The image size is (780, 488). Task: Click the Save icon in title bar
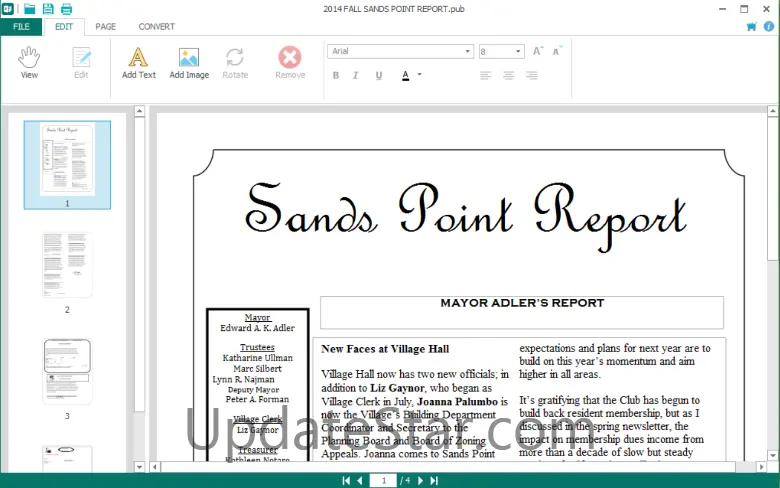48,9
